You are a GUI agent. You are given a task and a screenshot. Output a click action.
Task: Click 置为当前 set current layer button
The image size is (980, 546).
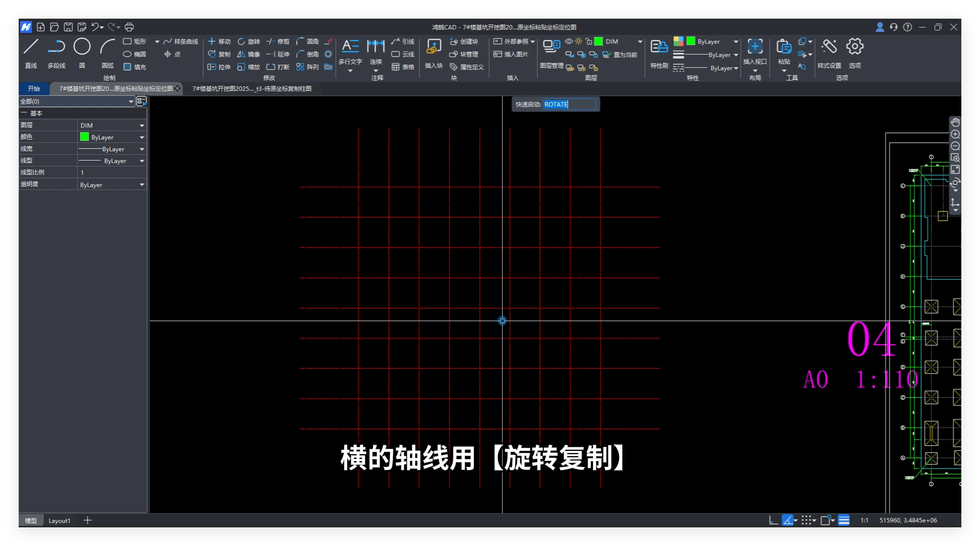pos(620,55)
